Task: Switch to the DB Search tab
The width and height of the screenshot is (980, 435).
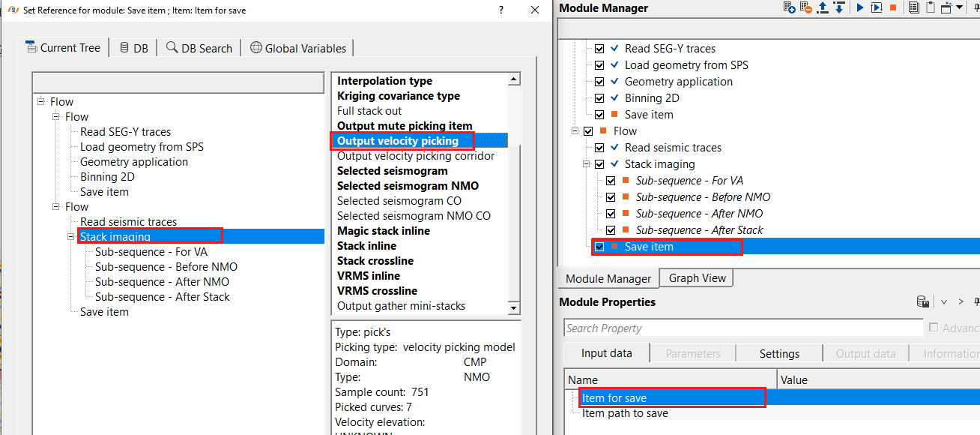Action: (x=199, y=48)
